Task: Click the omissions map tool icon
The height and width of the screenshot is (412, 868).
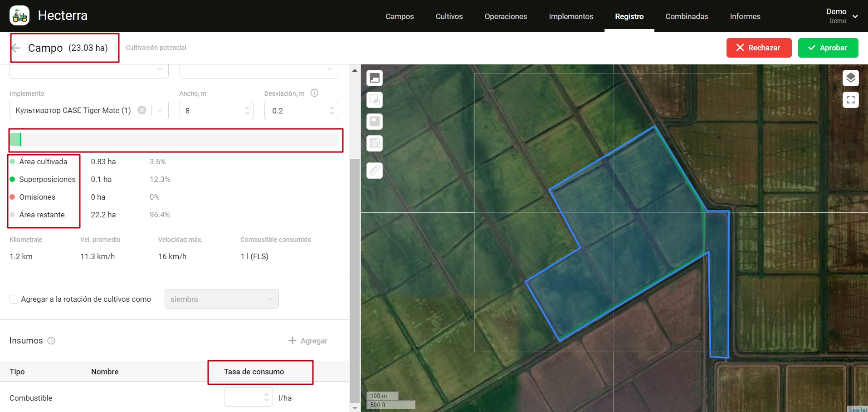Action: pyautogui.click(x=375, y=122)
